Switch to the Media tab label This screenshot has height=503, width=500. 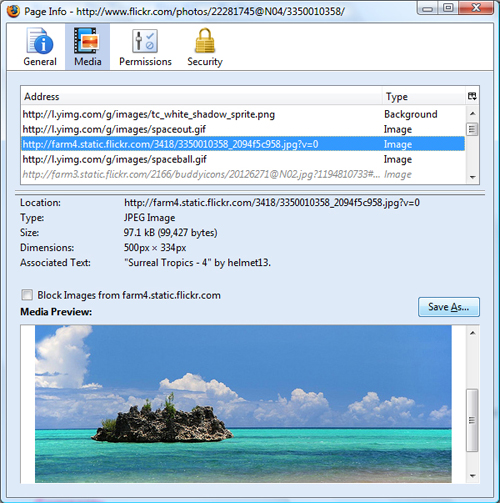(88, 62)
